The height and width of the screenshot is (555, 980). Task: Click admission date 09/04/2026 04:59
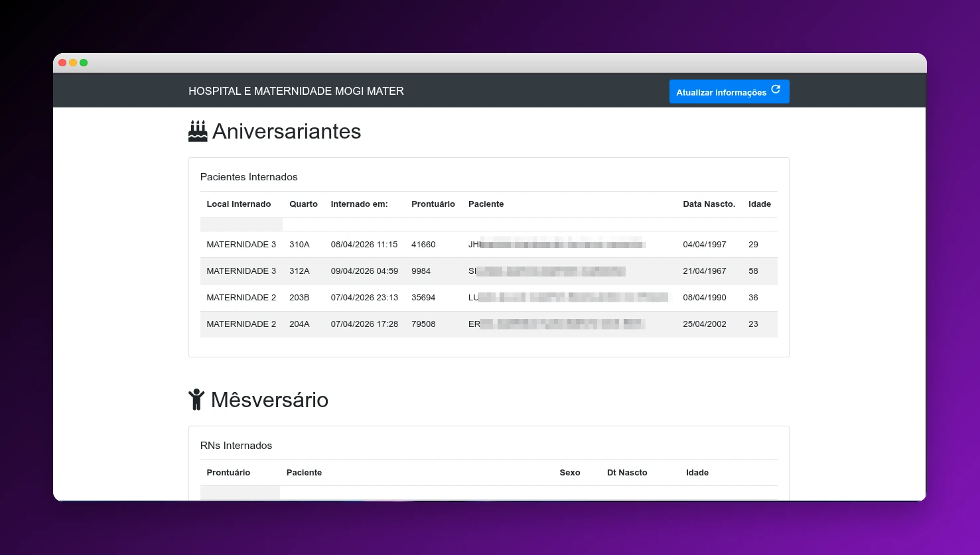click(x=364, y=271)
